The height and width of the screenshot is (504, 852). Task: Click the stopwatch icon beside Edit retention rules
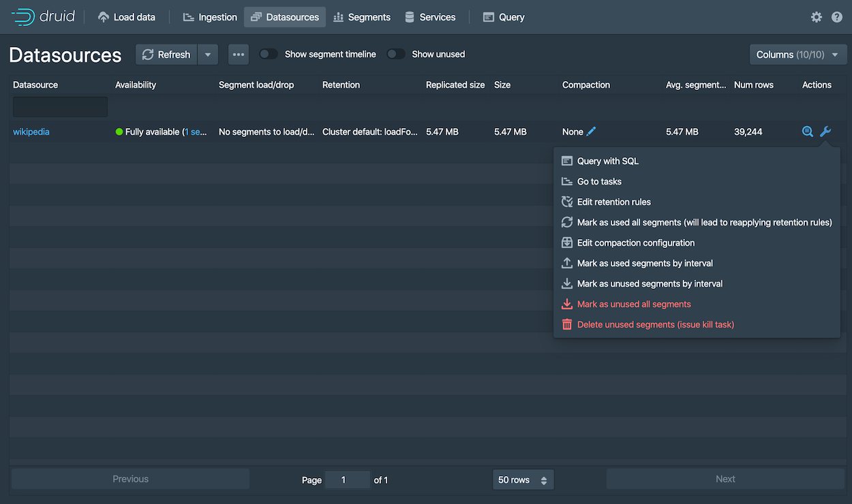tap(566, 202)
